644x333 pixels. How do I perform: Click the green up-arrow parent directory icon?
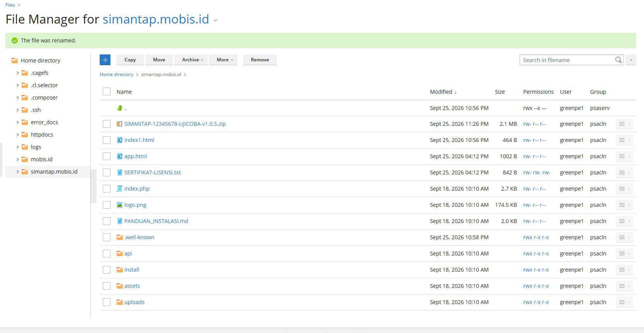pos(120,108)
